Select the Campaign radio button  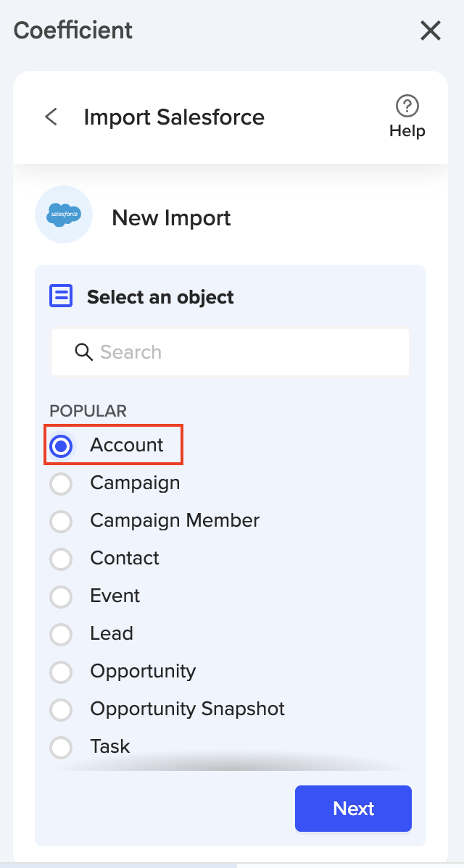click(61, 483)
